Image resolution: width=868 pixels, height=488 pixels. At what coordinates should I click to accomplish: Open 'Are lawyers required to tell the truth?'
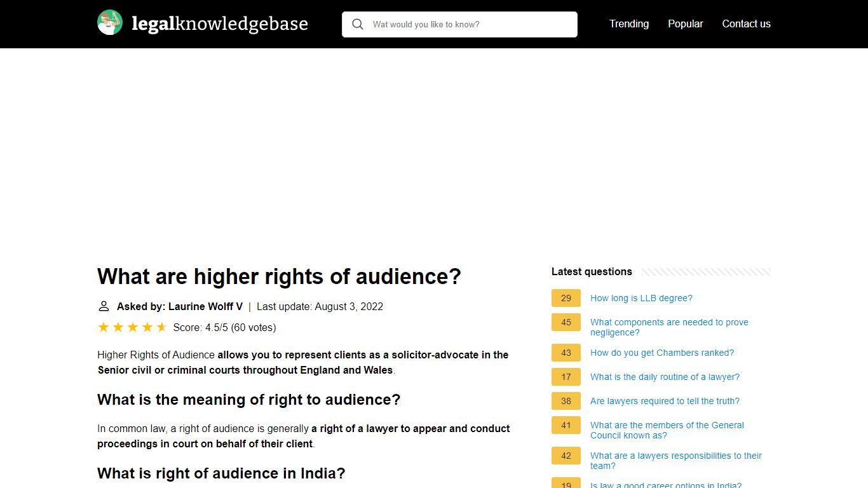tap(665, 401)
